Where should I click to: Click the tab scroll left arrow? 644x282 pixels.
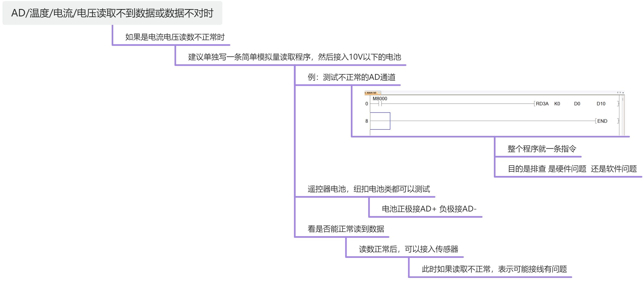pyautogui.click(x=618, y=92)
